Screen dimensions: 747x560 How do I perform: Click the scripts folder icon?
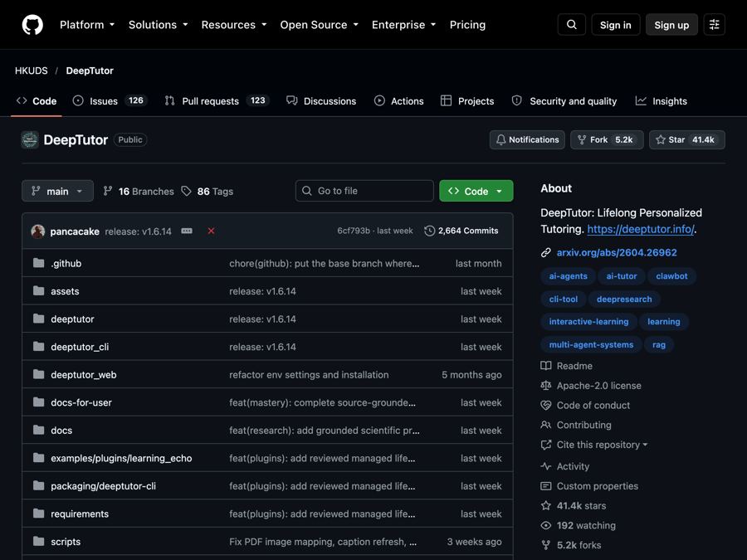(x=38, y=542)
